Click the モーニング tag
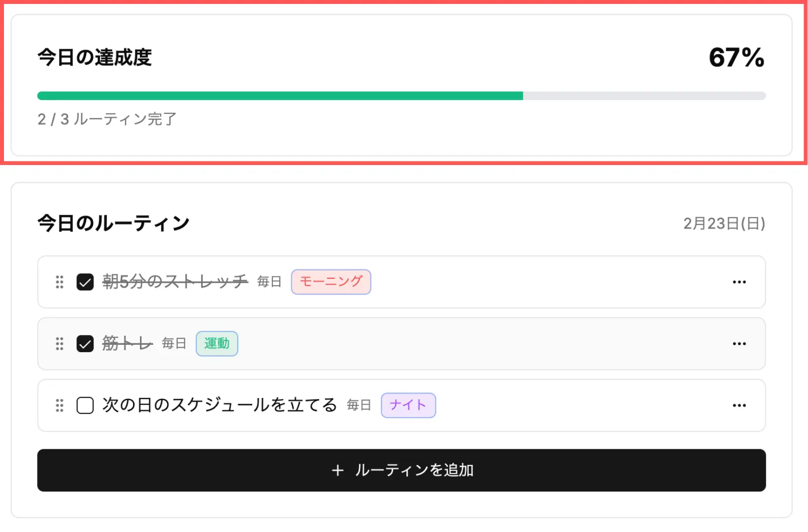The height and width of the screenshot is (532, 808). tap(331, 282)
